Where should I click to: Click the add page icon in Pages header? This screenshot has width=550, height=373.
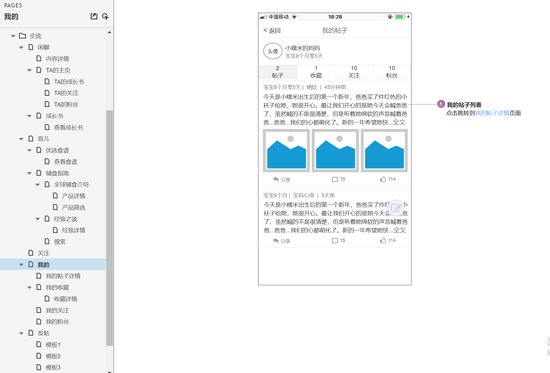94,16
